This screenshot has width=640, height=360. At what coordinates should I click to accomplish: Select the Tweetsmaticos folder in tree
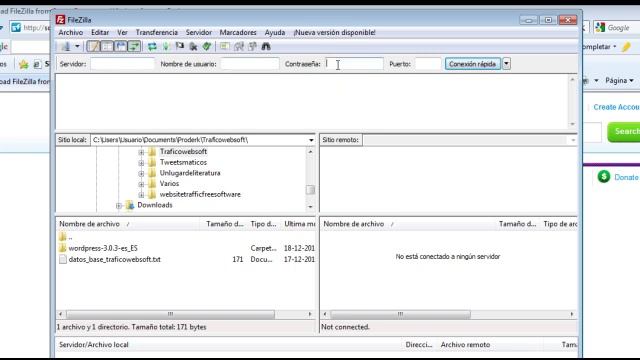click(183, 162)
